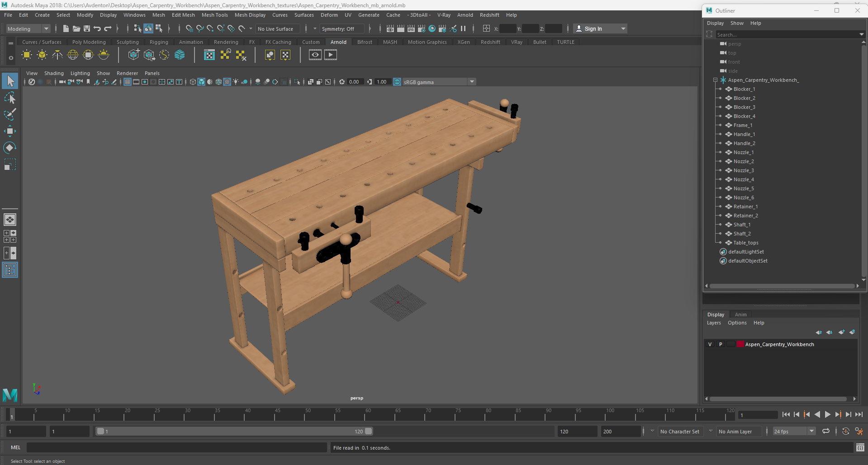Create an Arnold Physical Sky from shelf
This screenshot has width=868, height=465.
[x=104, y=55]
